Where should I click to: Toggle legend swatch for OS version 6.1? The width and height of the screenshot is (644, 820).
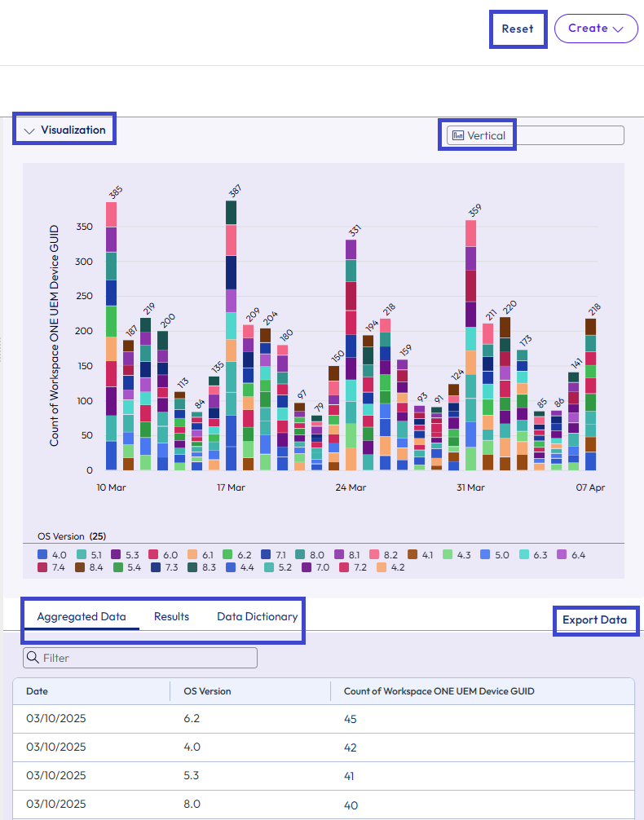pos(192,554)
